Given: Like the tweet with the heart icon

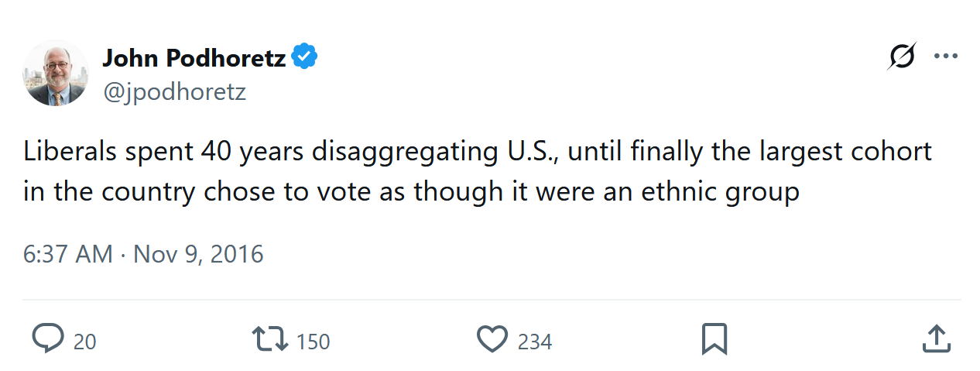Looking at the screenshot, I should (492, 339).
